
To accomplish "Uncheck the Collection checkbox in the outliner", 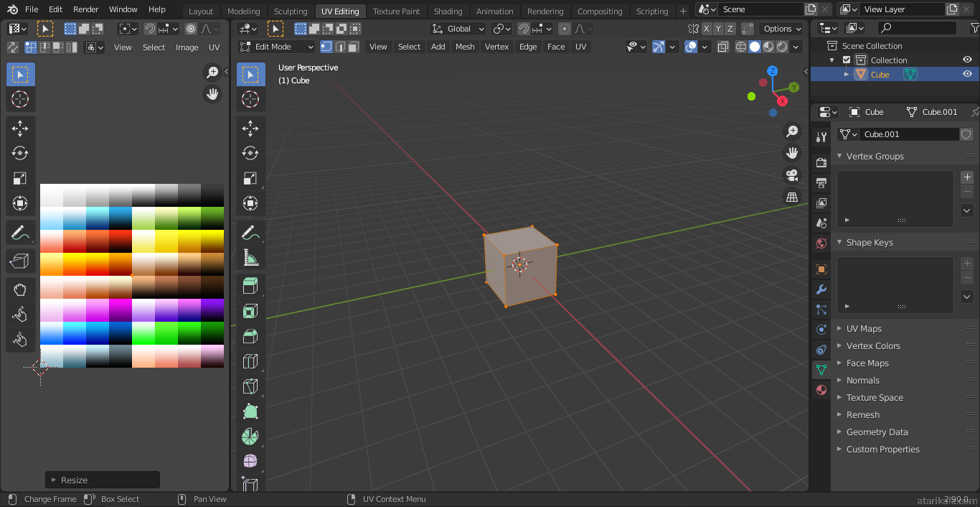I will coord(847,60).
